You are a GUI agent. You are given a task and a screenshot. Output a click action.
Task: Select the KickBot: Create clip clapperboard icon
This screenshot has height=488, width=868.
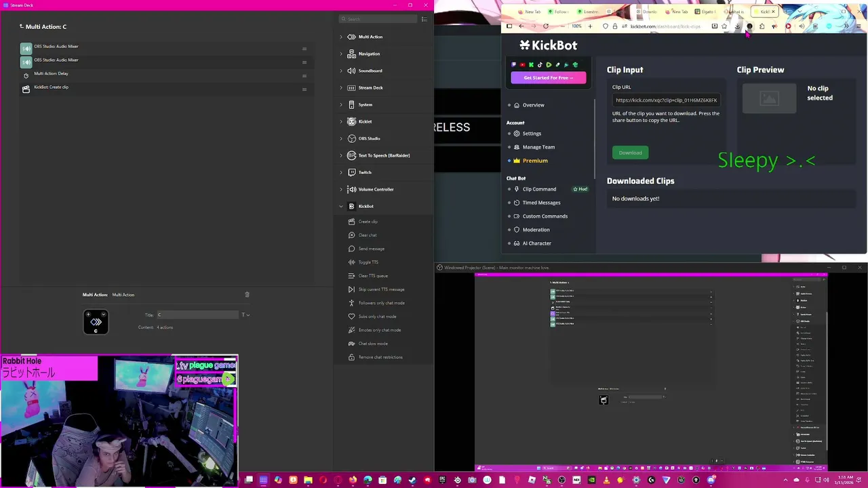[26, 89]
